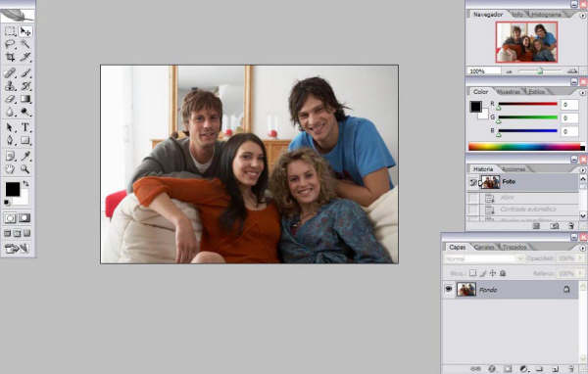Open the Navegador tab

488,15
